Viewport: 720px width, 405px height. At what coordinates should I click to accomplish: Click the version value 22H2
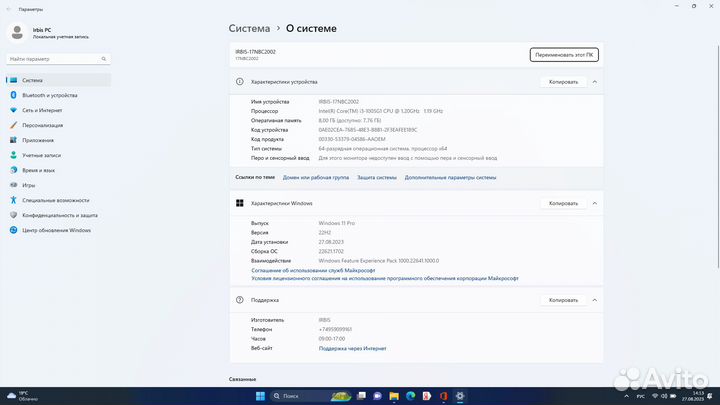(x=325, y=233)
